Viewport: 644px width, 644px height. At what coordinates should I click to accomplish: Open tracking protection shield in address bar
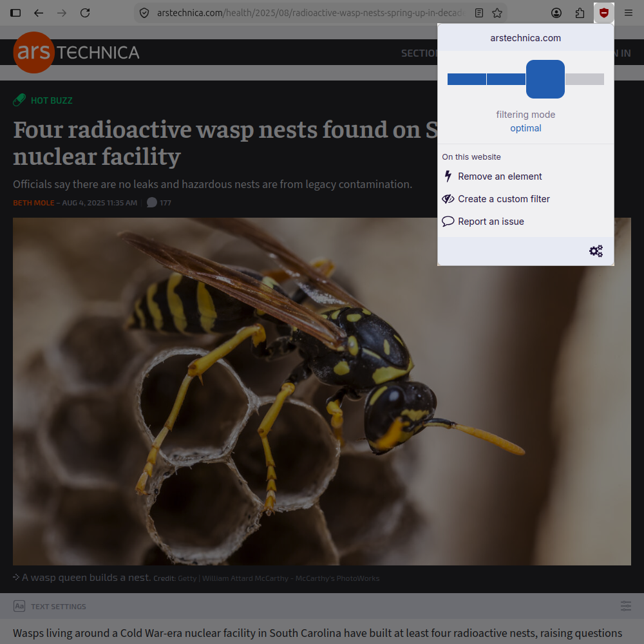pyautogui.click(x=144, y=13)
